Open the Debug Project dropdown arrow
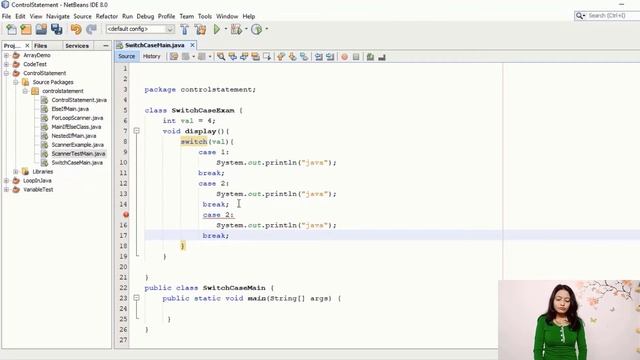This screenshot has height=360, width=640. pyautogui.click(x=246, y=29)
